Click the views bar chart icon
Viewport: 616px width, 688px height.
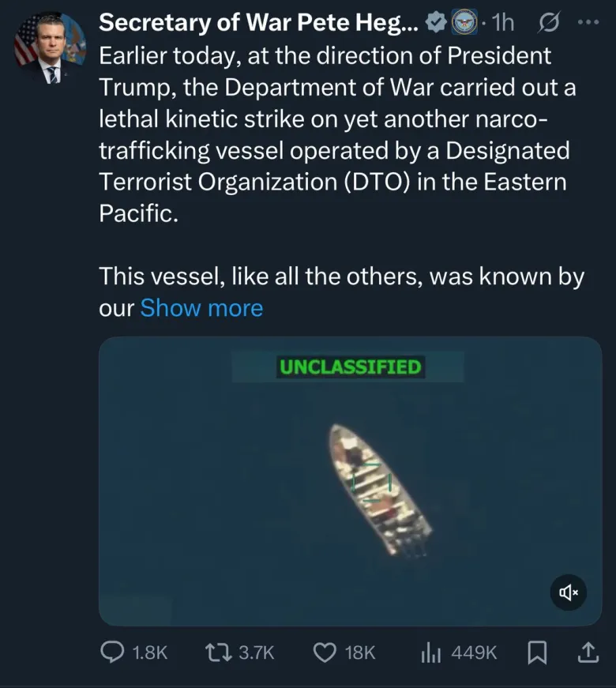pos(431,652)
